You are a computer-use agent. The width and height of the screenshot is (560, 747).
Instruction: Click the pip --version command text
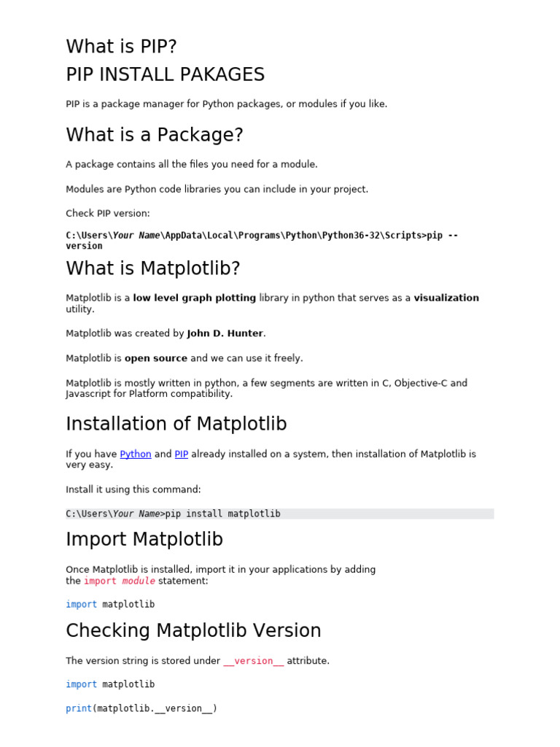pyautogui.click(x=262, y=240)
